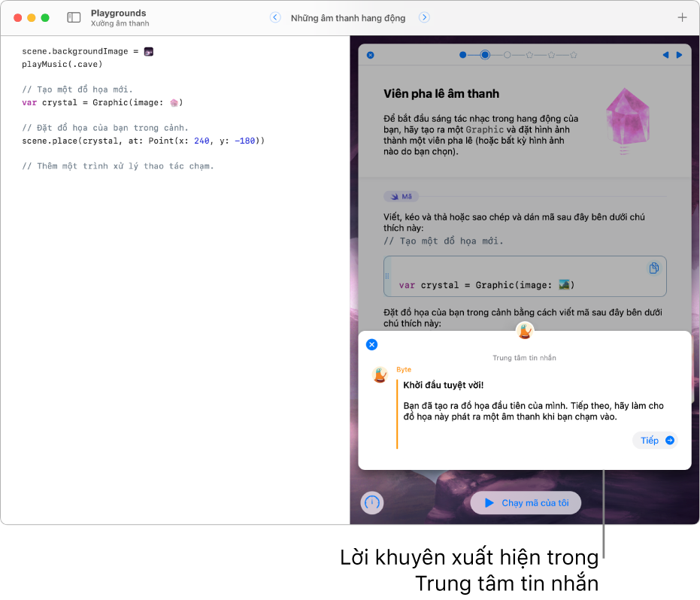Select the current highlighted progress step
700x600 pixels.
485,55
